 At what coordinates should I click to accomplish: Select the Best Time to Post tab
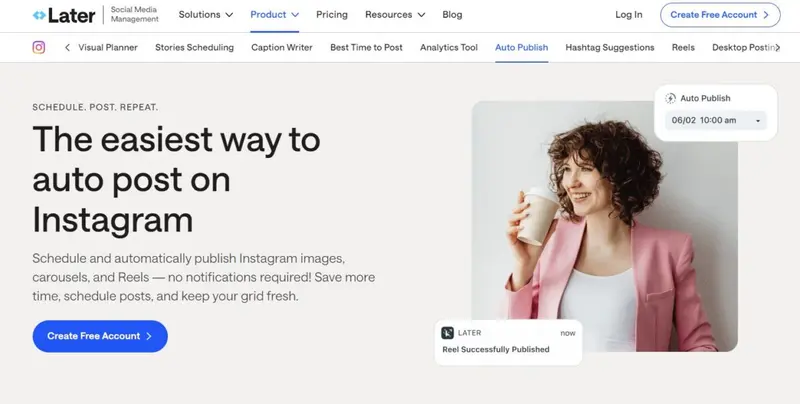[367, 47]
